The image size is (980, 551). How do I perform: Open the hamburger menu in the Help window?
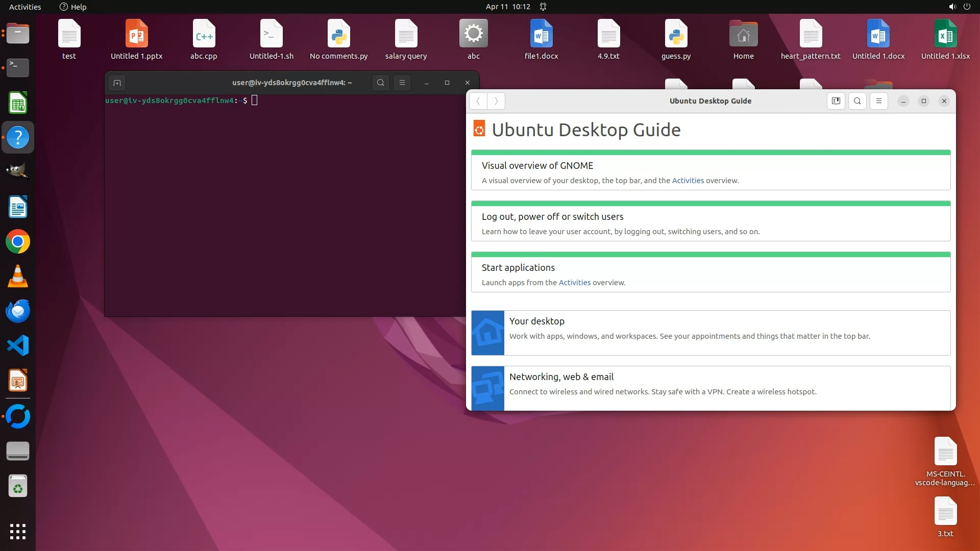(879, 101)
